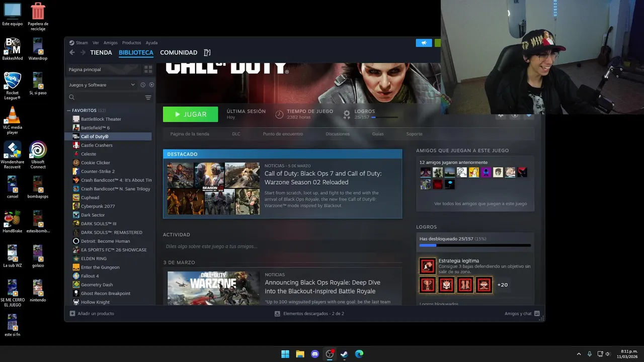The image size is (644, 362).
Task: Show hidden system tray icons chevron
Action: [579, 354]
